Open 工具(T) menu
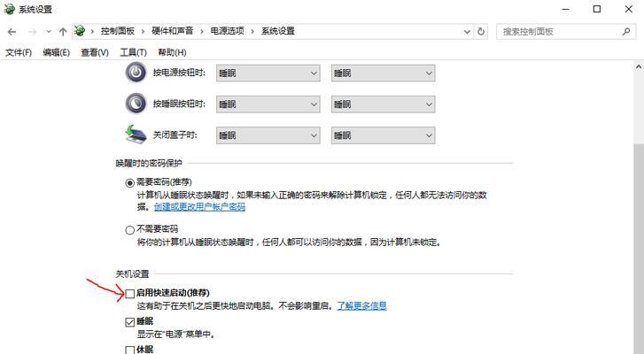This screenshot has height=354, width=644. [133, 52]
